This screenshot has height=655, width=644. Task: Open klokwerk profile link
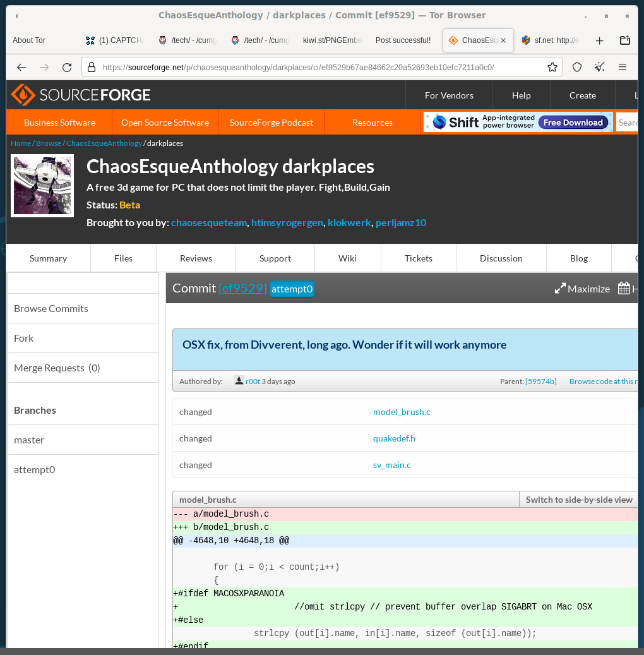pos(349,223)
